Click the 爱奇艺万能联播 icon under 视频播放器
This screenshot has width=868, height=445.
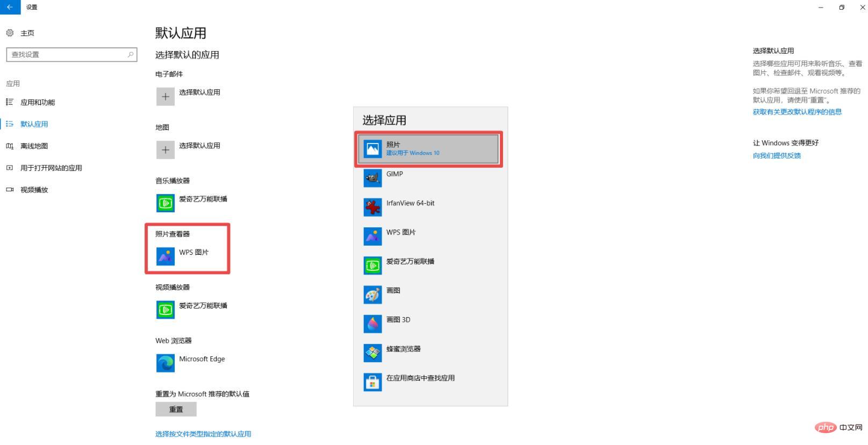[166, 310]
